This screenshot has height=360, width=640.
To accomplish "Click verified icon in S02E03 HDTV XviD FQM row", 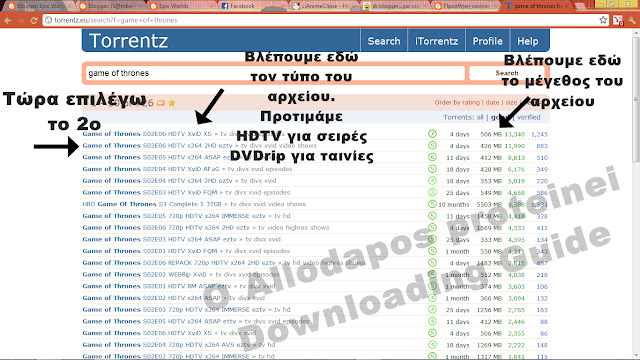I will click(432, 192).
